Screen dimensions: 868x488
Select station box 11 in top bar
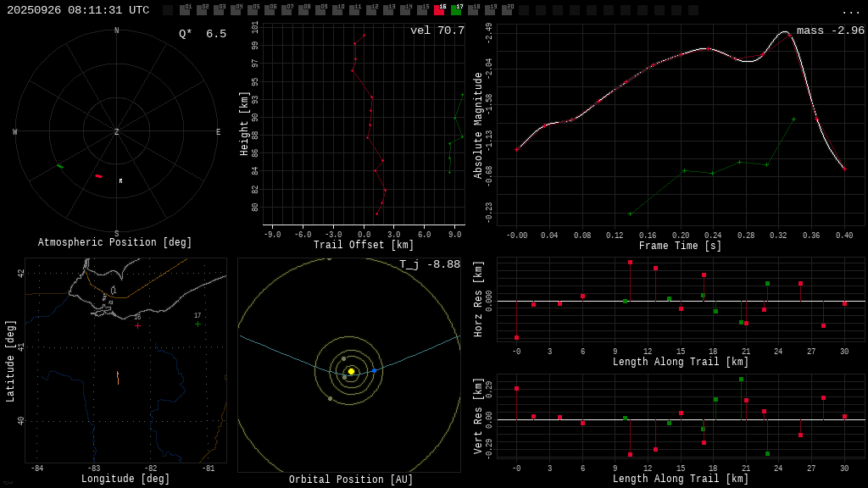[354, 9]
